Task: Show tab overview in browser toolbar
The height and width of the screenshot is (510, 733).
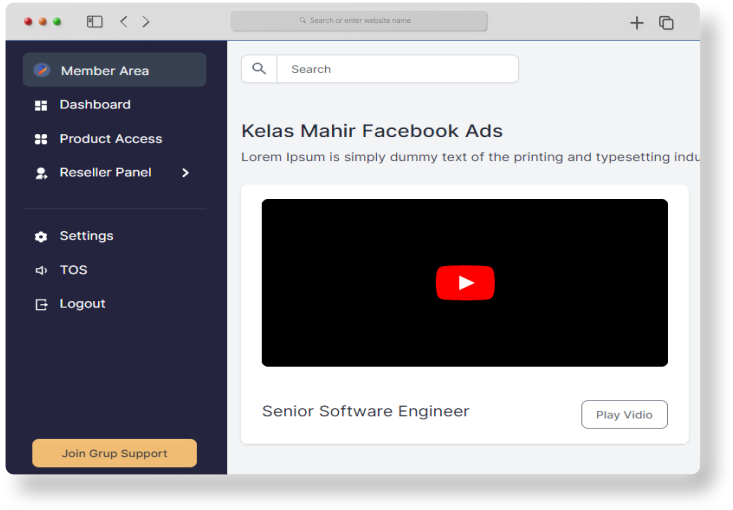Action: coord(666,22)
